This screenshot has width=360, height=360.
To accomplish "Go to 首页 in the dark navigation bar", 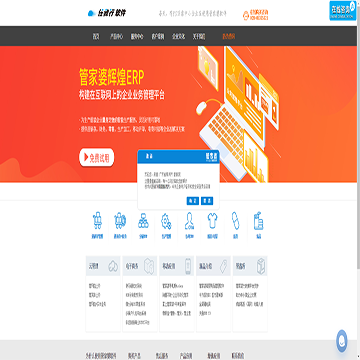I will pyautogui.click(x=96, y=37).
